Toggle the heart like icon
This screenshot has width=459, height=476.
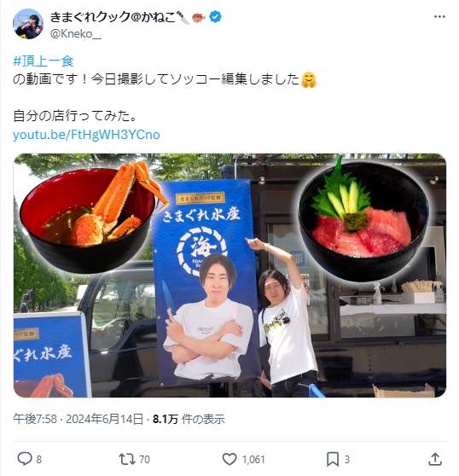pos(229,459)
